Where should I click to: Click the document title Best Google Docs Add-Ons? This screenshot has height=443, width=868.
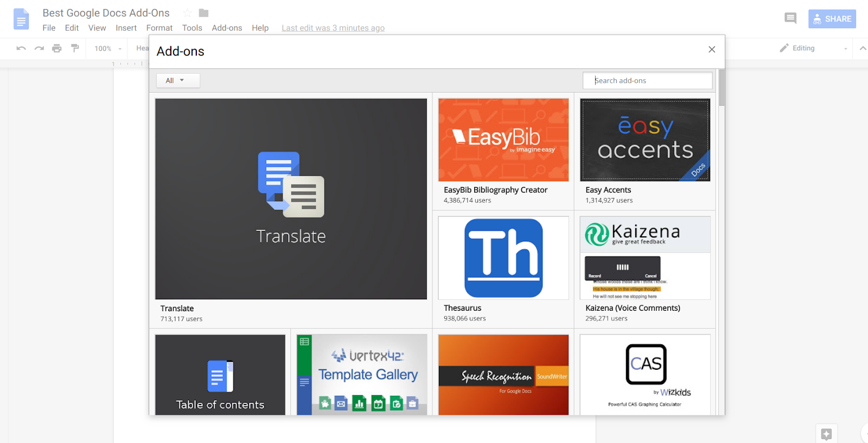point(106,13)
